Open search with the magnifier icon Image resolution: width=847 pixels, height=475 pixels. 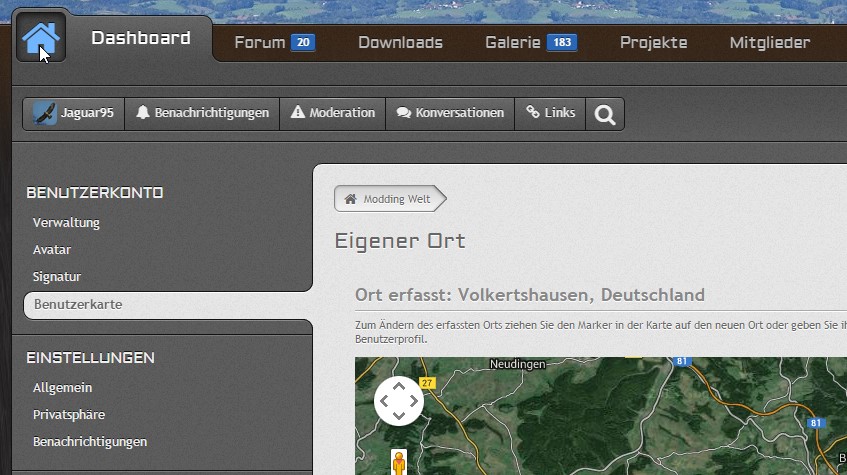(x=604, y=114)
